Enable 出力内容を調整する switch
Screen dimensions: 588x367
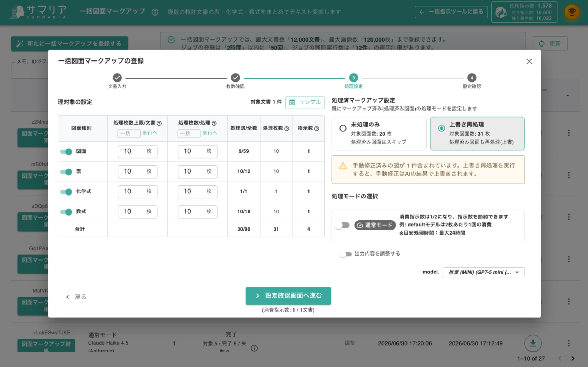345,254
